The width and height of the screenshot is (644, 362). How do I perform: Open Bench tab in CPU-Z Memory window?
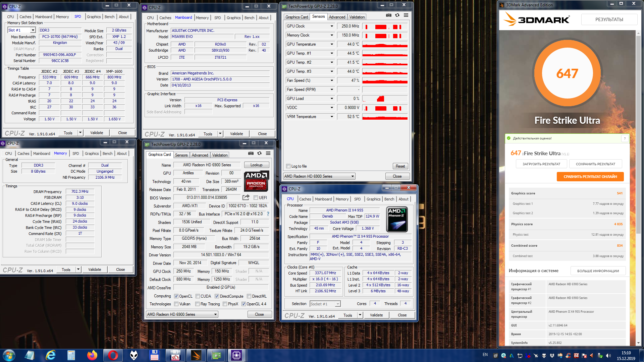pos(107,154)
